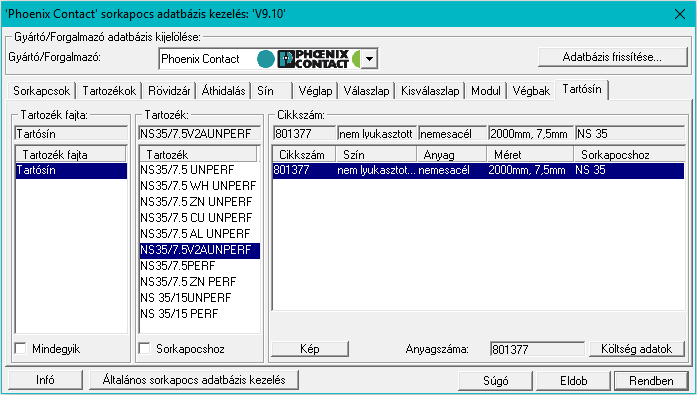
Task: Click the Költség adatok button
Action: point(637,349)
